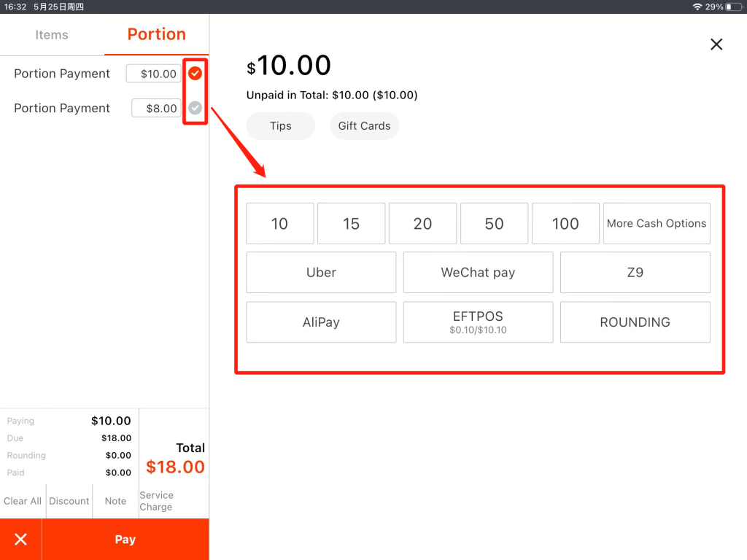Click the Paid $0.00 value
The width and height of the screenshot is (747, 560).
118,472
